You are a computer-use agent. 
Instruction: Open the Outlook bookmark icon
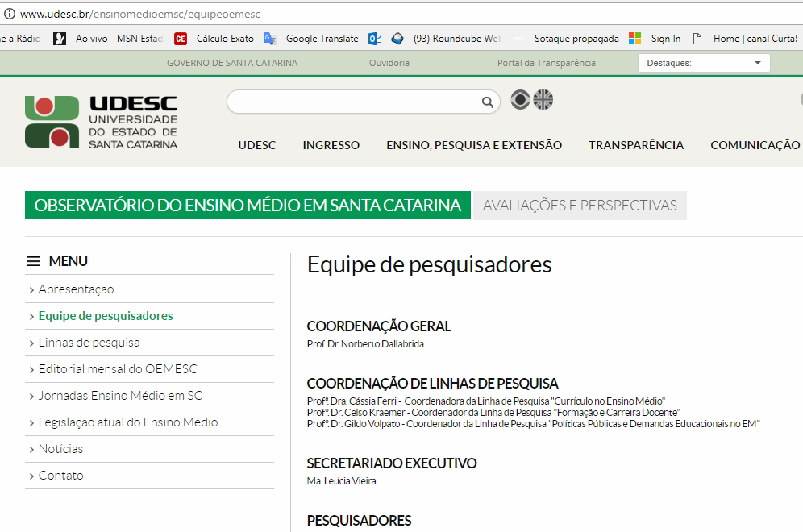[375, 39]
